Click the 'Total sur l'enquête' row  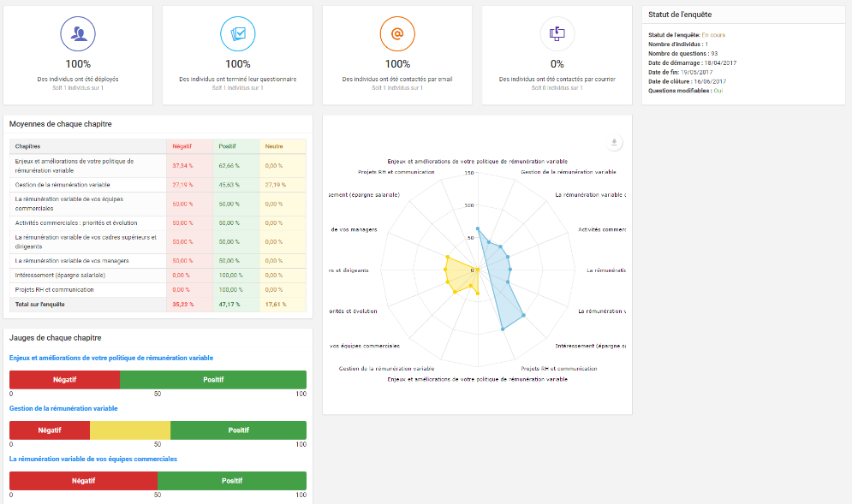click(x=40, y=304)
